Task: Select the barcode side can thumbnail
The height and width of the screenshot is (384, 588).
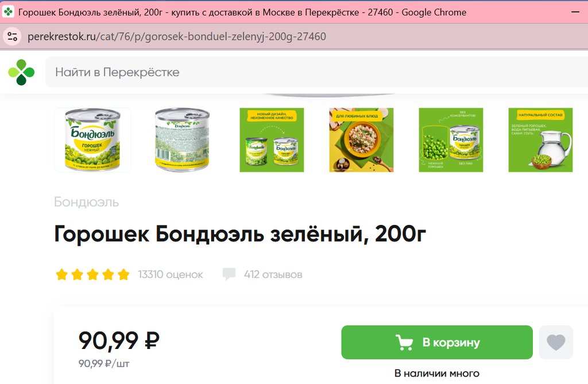Action: [x=182, y=140]
